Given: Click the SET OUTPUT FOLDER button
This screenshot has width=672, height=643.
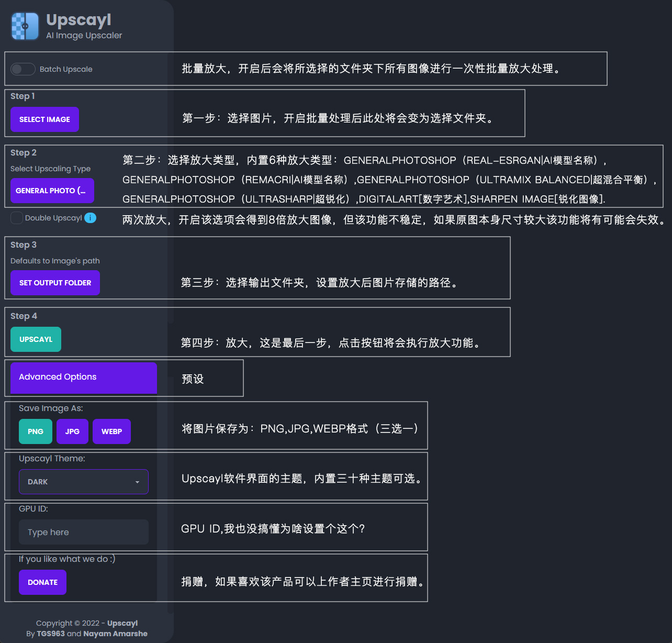Looking at the screenshot, I should coord(55,283).
